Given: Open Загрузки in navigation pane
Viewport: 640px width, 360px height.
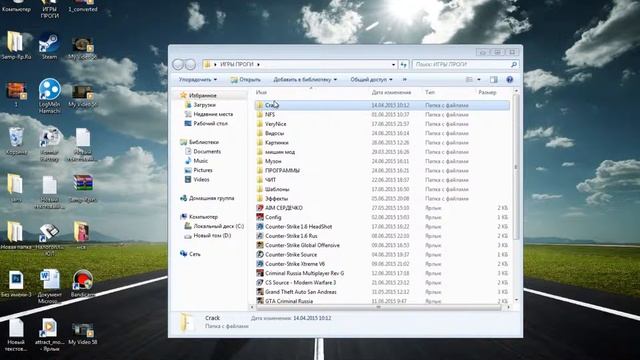Looking at the screenshot, I should (204, 105).
